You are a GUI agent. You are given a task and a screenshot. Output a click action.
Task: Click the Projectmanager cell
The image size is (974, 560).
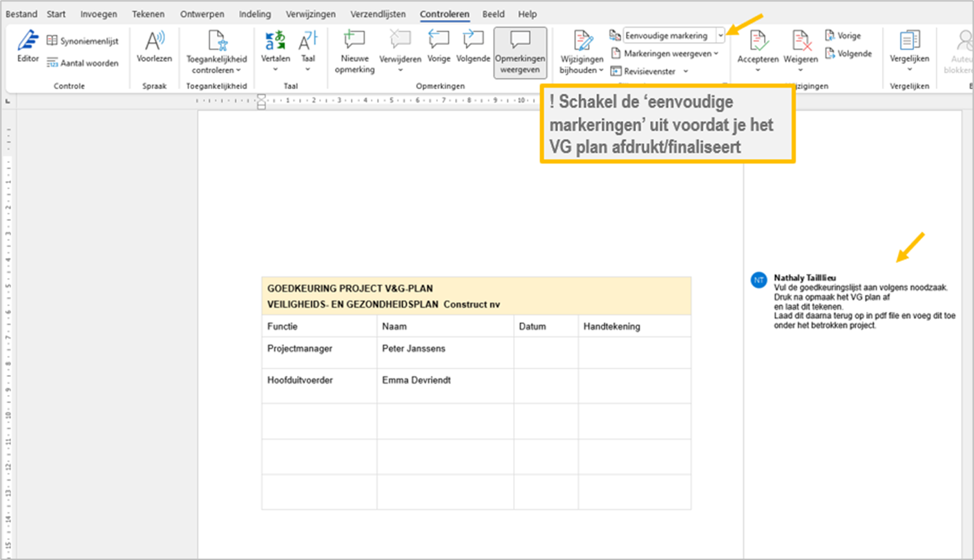319,353
